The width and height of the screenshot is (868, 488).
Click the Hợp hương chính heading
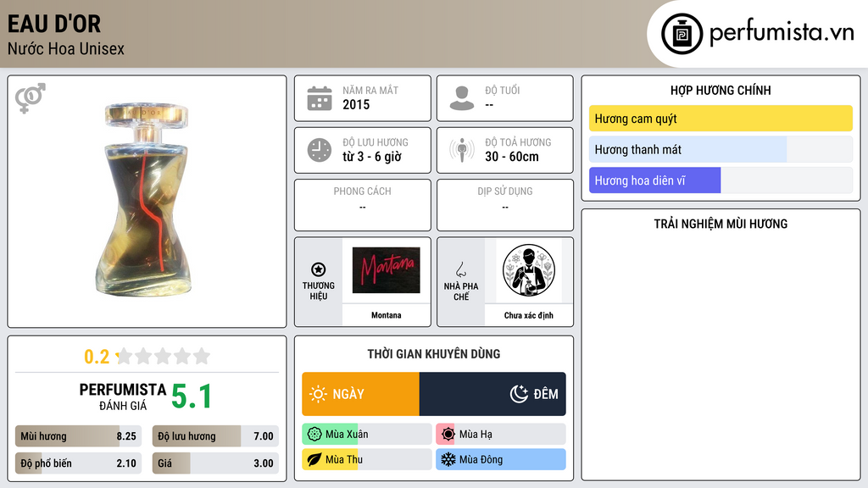[721, 90]
